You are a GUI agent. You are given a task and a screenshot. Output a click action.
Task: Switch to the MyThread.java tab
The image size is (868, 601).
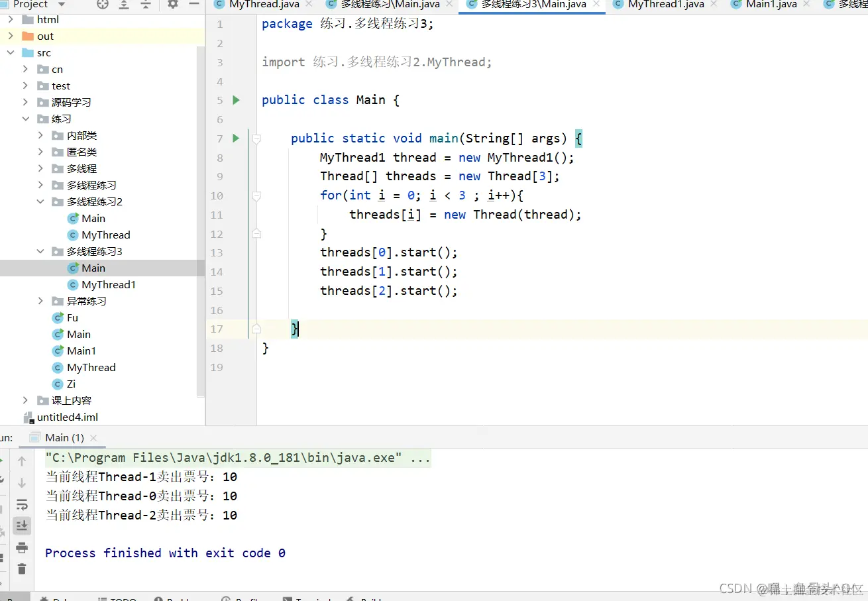coord(264,4)
